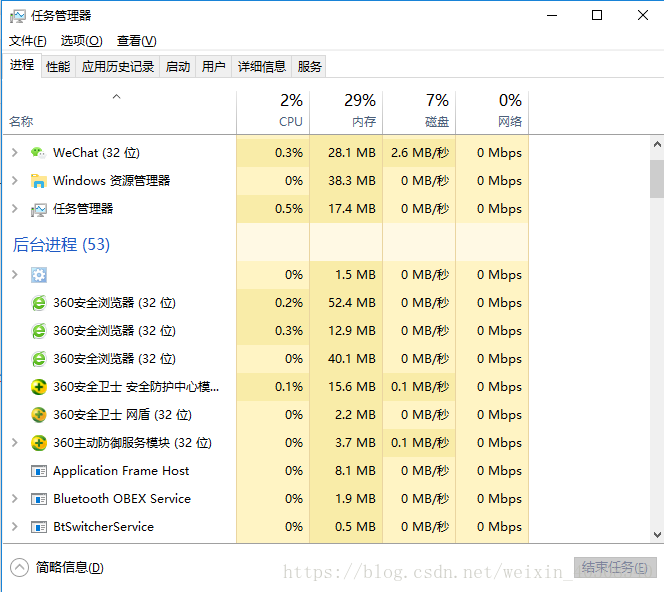Screen dimensions: 664x592
Task: Click the Windows 资源管理器 folder icon
Action: pyautogui.click(x=39, y=181)
